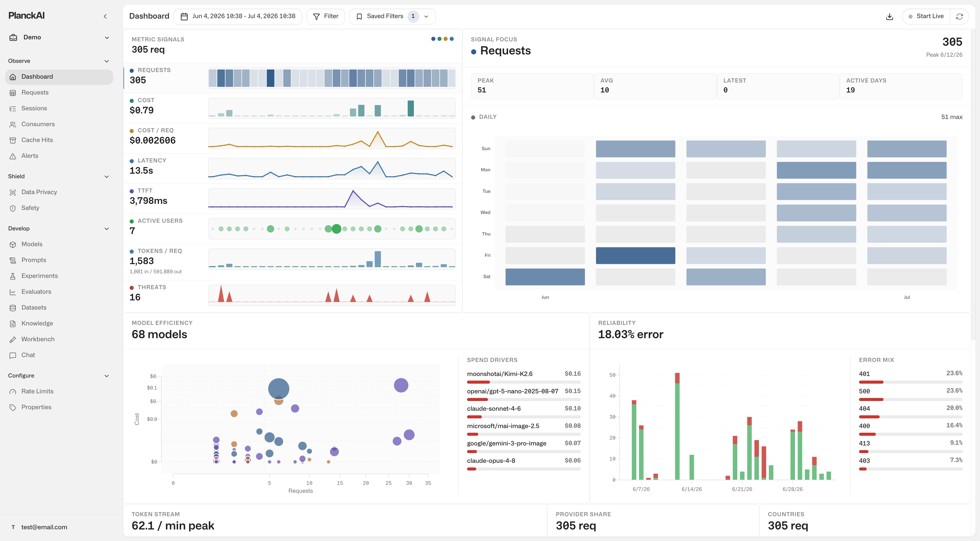Screen dimensions: 980x541
Task: Click the Demo briefcase icon
Action: click(x=13, y=37)
